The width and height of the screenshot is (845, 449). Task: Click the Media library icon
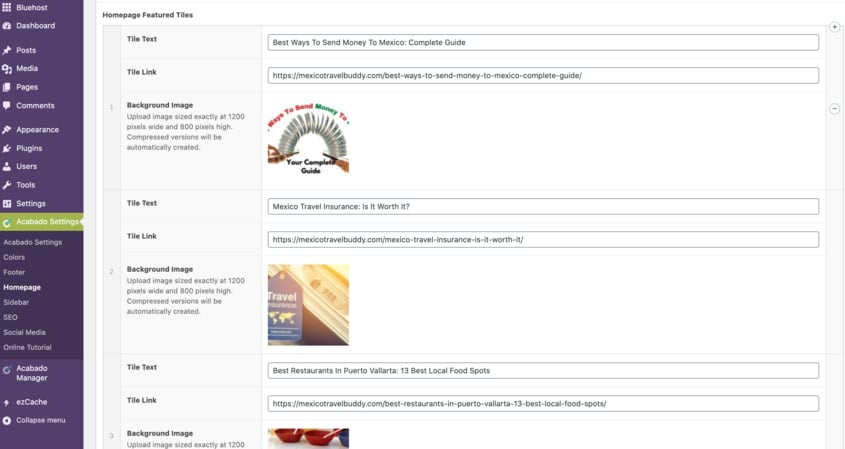[x=6, y=68]
